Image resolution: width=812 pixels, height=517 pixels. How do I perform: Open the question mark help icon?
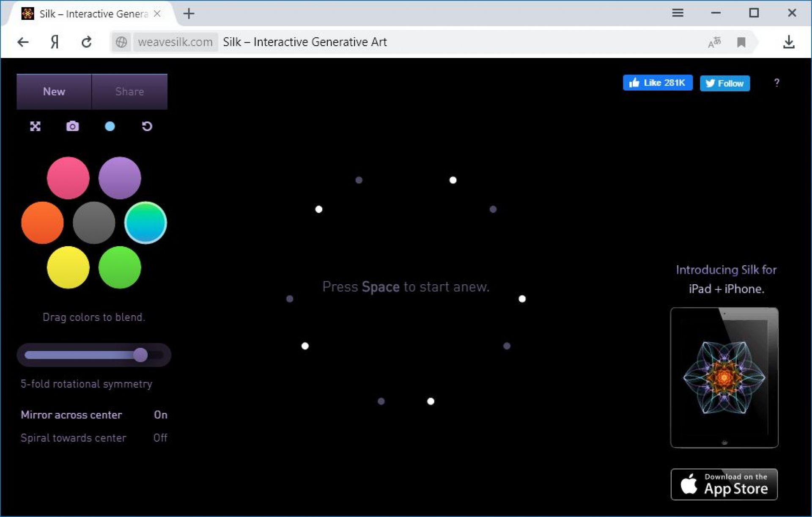coord(776,83)
